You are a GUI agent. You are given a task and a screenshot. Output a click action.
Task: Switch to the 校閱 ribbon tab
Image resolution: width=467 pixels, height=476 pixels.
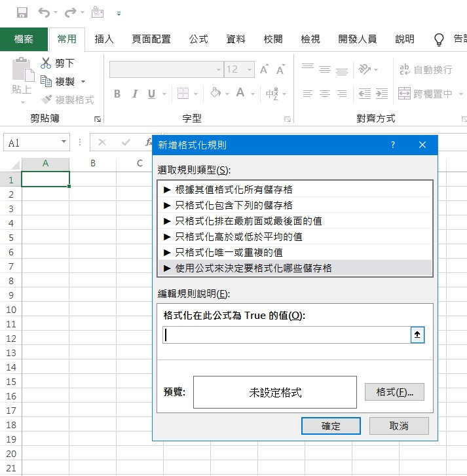(x=273, y=39)
